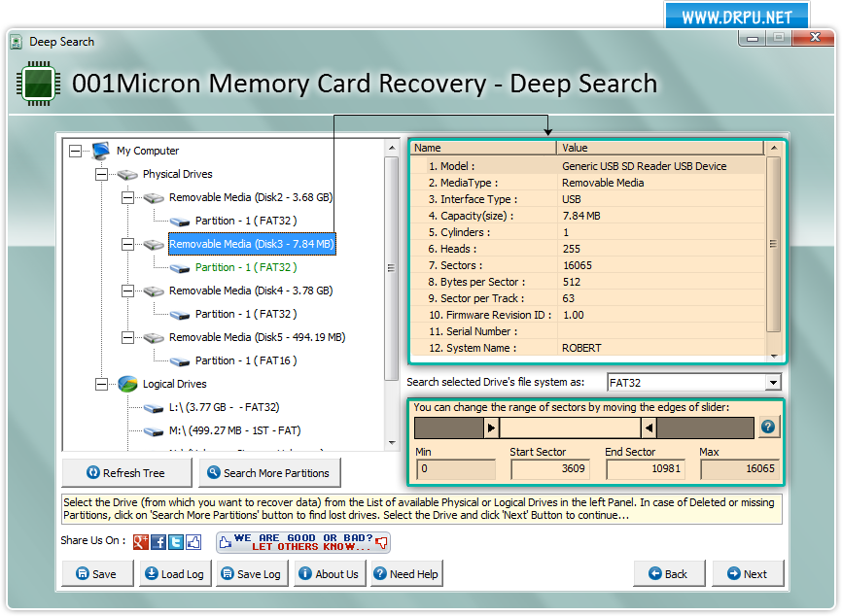This screenshot has width=842, height=616.
Task: Collapse the Logical Drives node
Action: coord(101,384)
